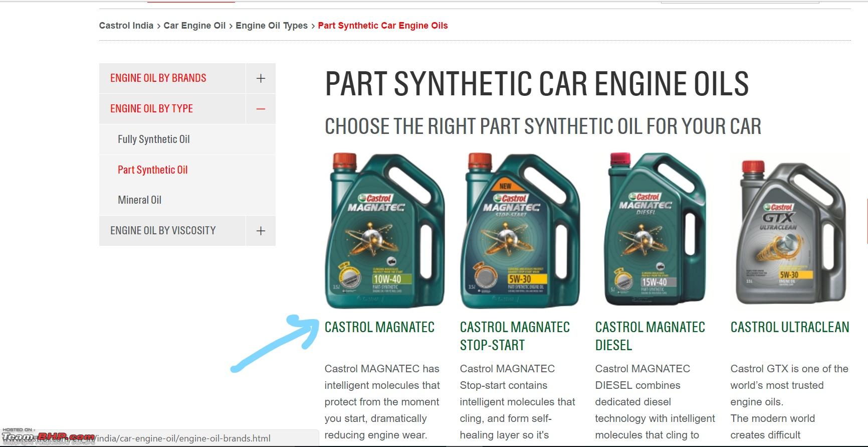The image size is (868, 447).
Task: Go to Engine Oil Types breadcrumb
Action: coord(272,26)
